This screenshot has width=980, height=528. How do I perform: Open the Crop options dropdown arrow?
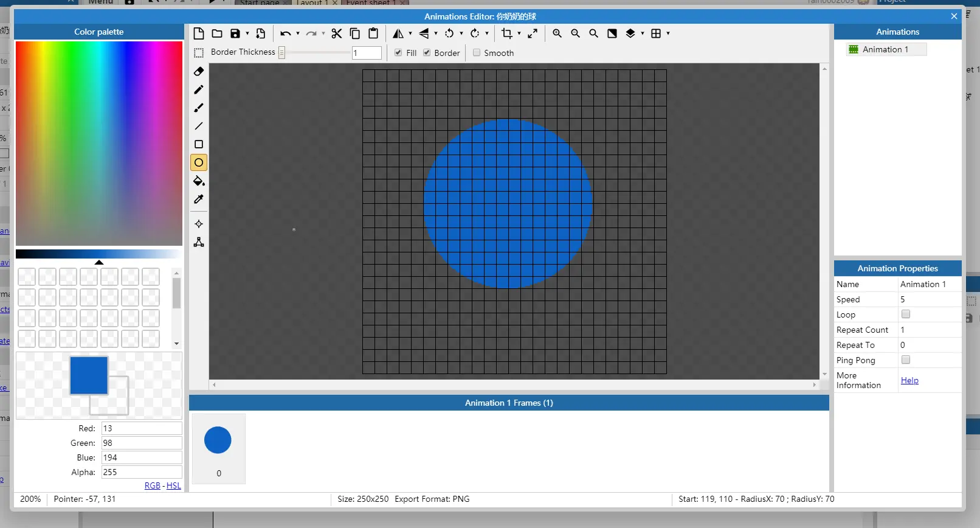click(519, 33)
